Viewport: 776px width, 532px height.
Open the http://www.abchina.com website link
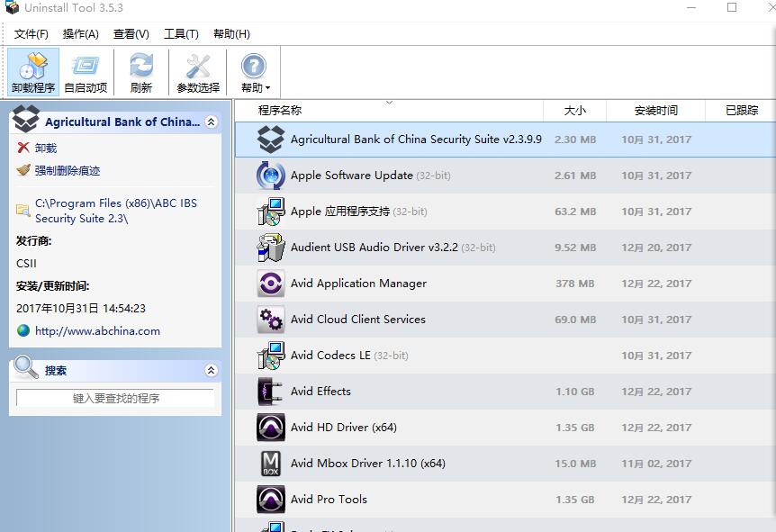pos(97,331)
